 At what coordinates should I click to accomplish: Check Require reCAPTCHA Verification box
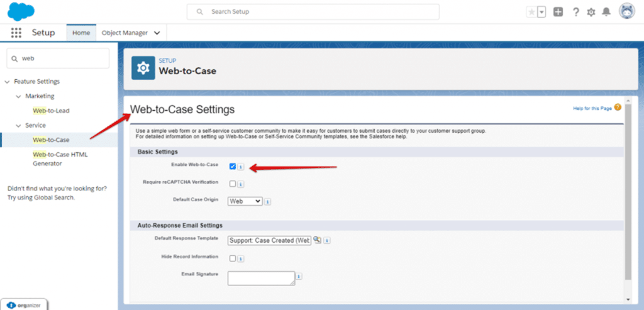(233, 184)
